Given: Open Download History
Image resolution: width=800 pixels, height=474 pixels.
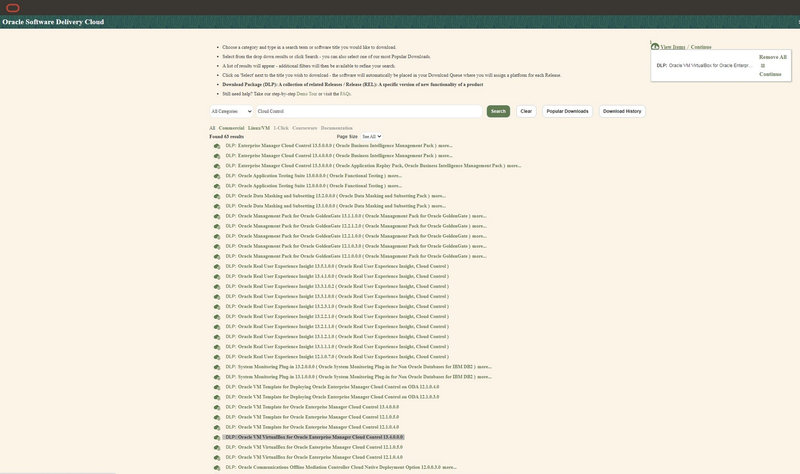Looking at the screenshot, I should point(622,111).
